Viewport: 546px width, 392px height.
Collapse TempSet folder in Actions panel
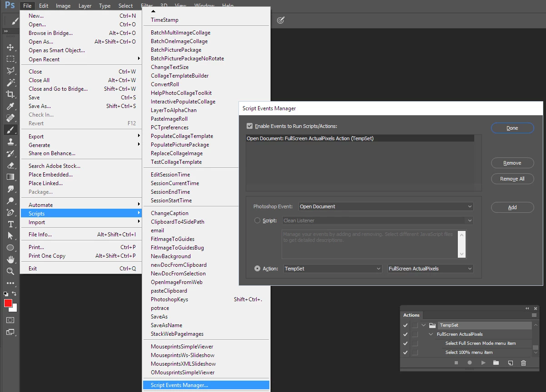click(424, 325)
